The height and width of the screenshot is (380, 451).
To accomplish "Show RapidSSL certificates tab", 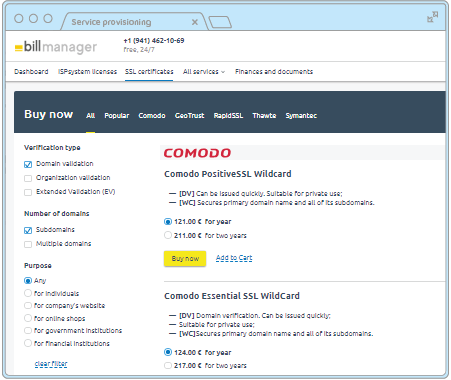I will 228,116.
